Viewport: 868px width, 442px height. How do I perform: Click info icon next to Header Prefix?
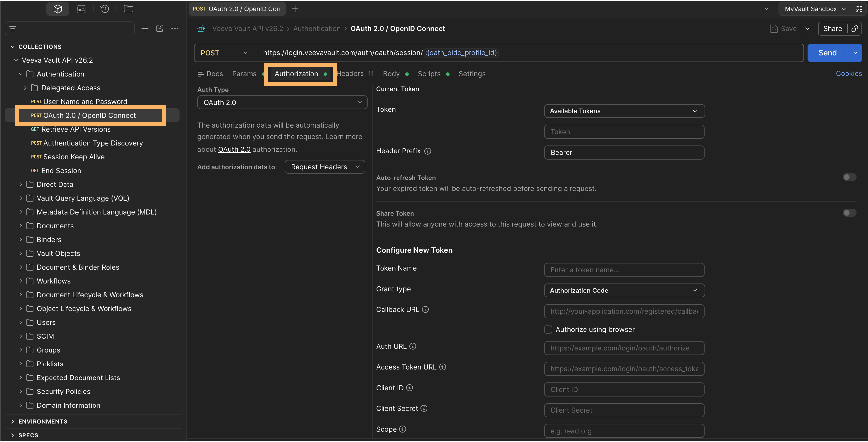point(428,151)
